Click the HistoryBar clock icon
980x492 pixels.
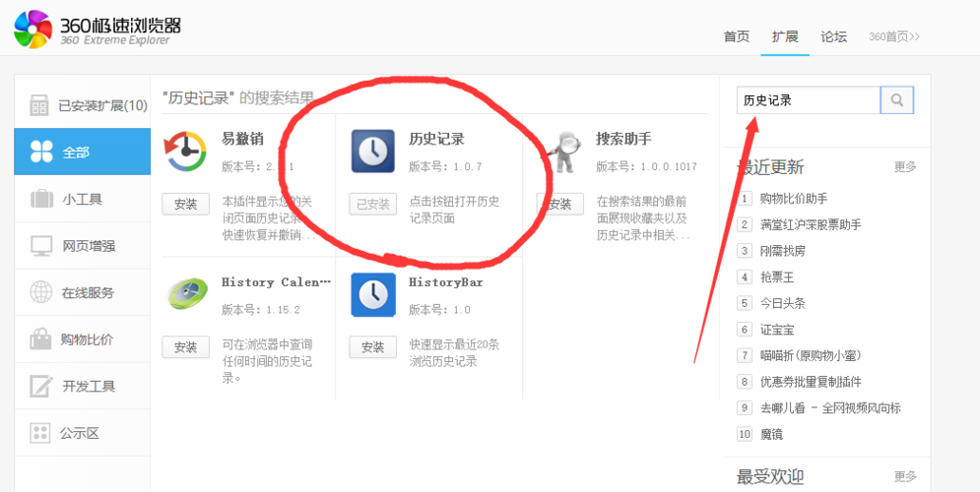(373, 294)
